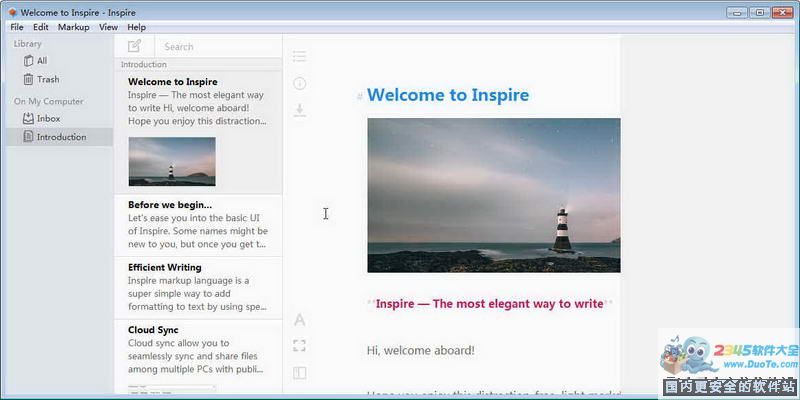Click the 'Library' section header

(28, 44)
